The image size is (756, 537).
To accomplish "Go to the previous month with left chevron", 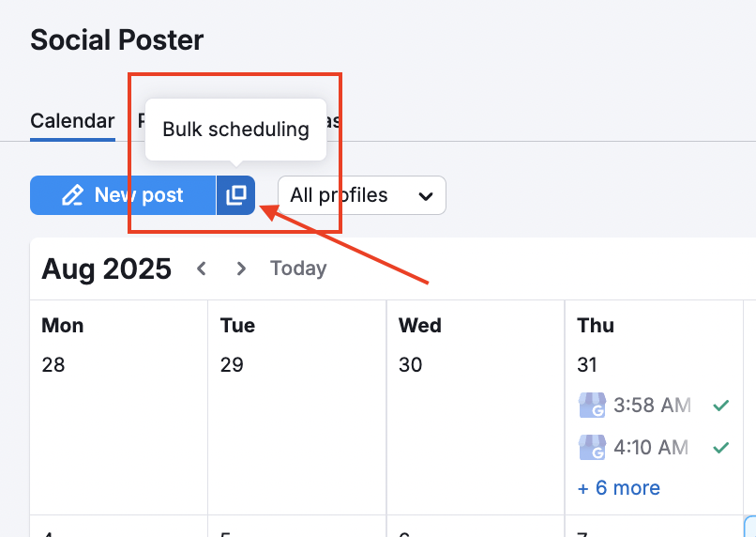I will pos(202,268).
